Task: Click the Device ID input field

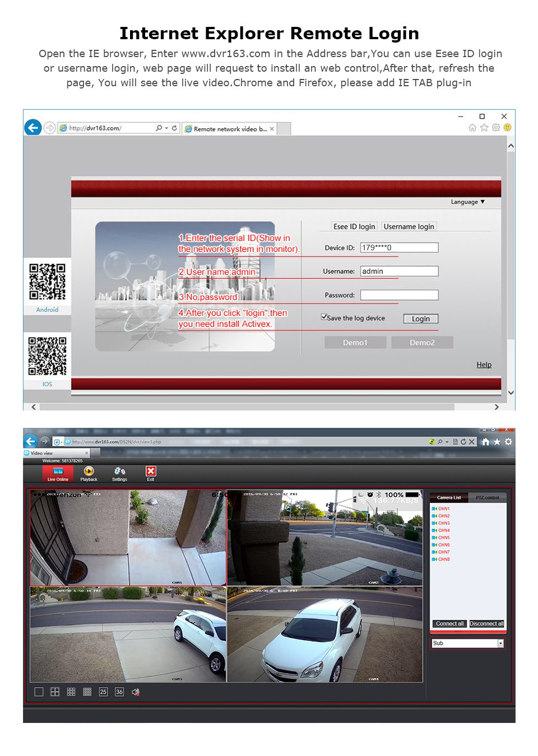Action: pyautogui.click(x=399, y=248)
